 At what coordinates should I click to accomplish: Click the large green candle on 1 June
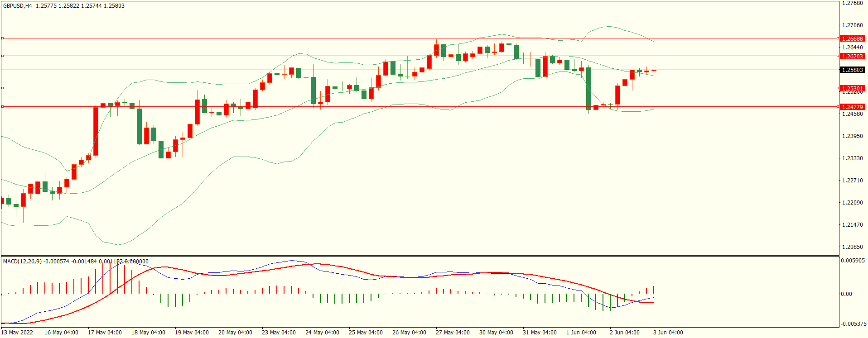(588, 89)
